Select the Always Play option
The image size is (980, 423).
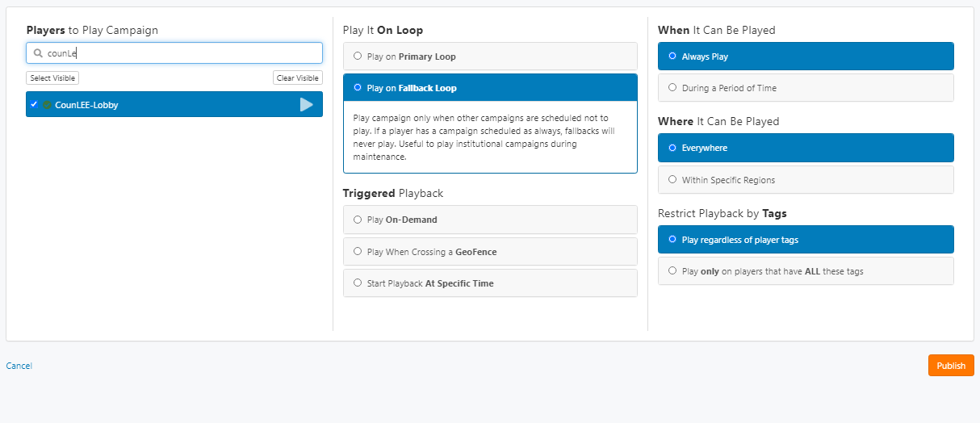(x=806, y=57)
